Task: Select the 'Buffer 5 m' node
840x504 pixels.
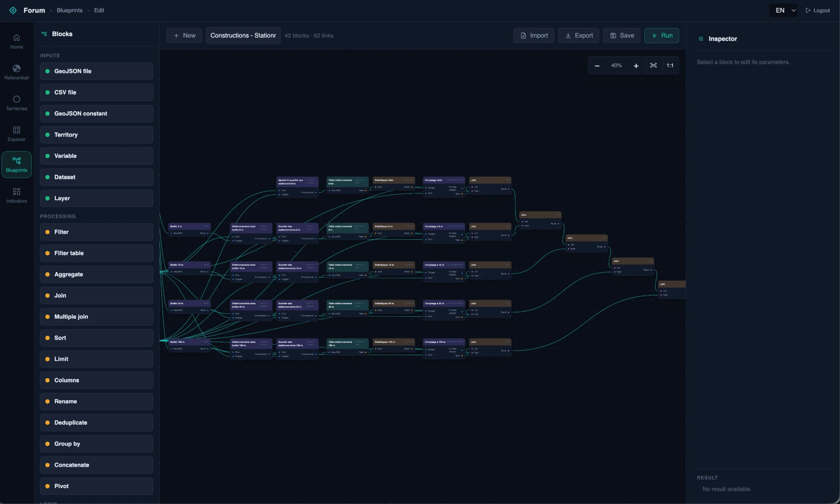Action: pyautogui.click(x=189, y=230)
